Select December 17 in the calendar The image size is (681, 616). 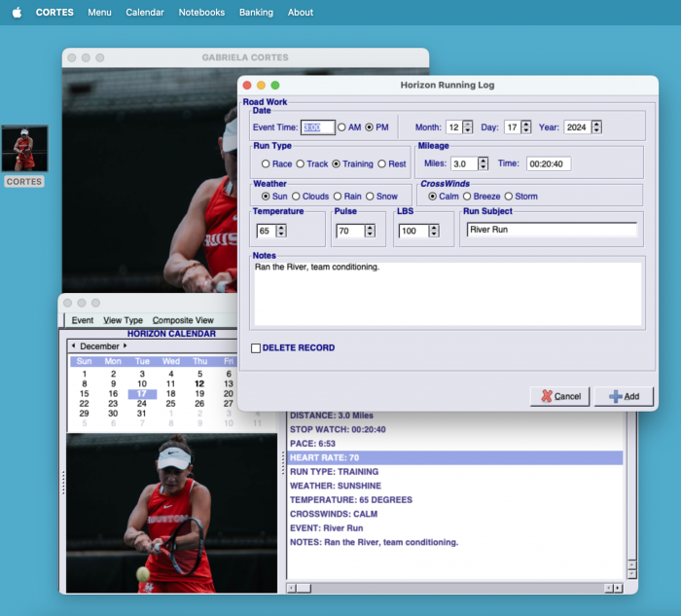tap(142, 393)
